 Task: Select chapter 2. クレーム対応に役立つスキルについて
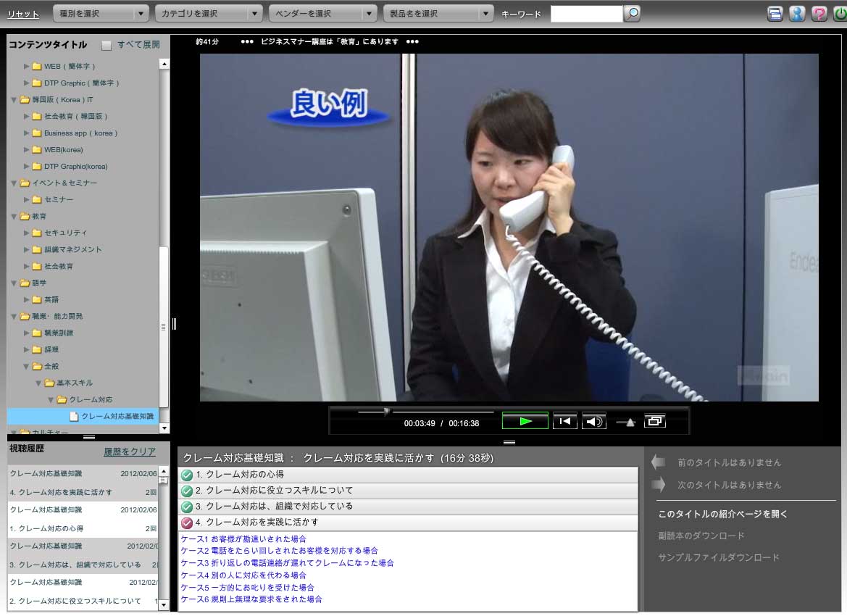409,491
